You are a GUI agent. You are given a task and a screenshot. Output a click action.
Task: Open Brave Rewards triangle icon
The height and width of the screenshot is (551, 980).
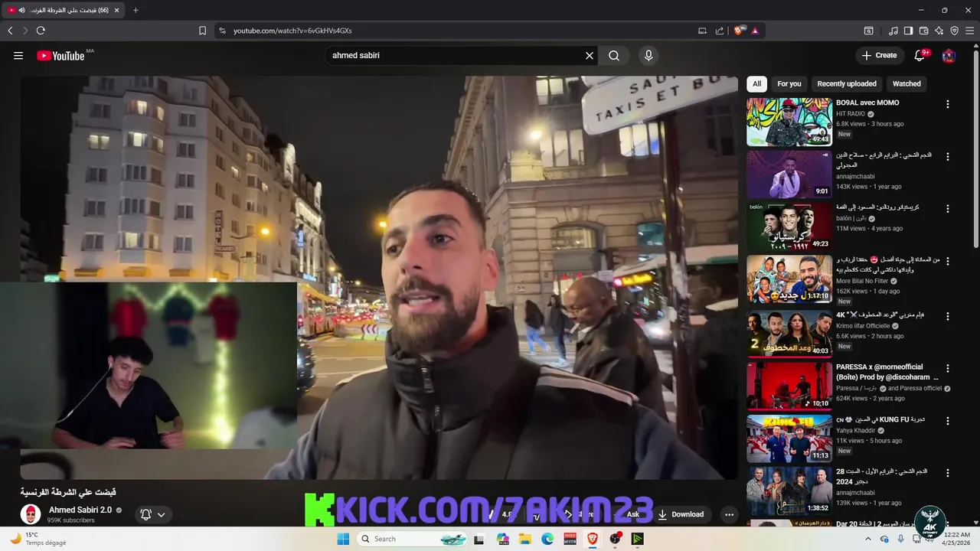(x=755, y=31)
